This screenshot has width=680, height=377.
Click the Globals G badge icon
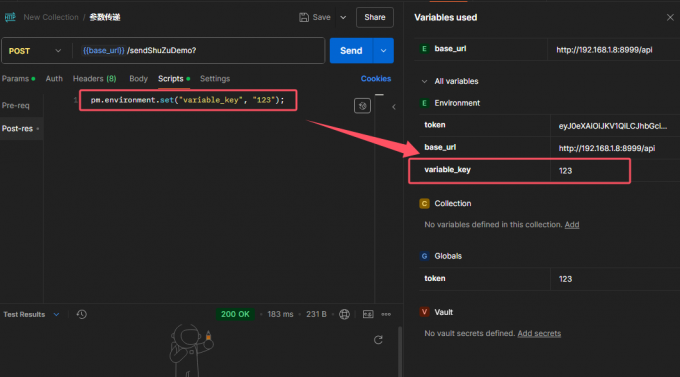[425, 256]
